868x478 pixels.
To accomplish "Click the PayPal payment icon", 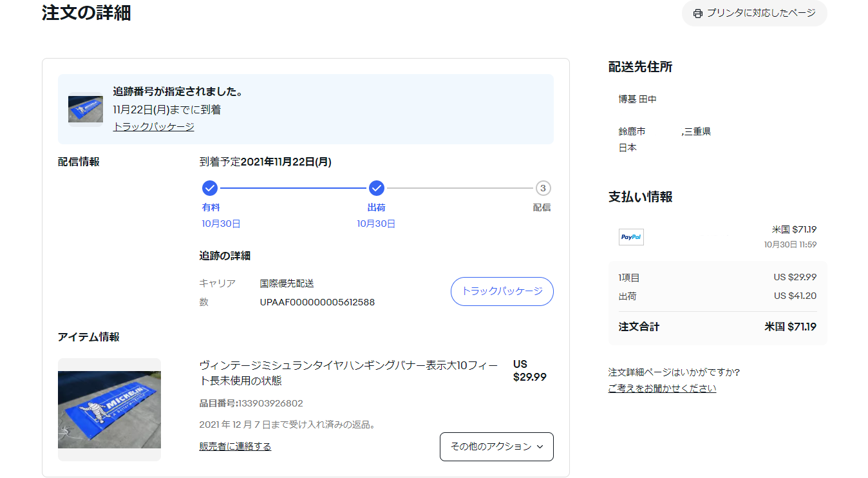I will coord(631,237).
